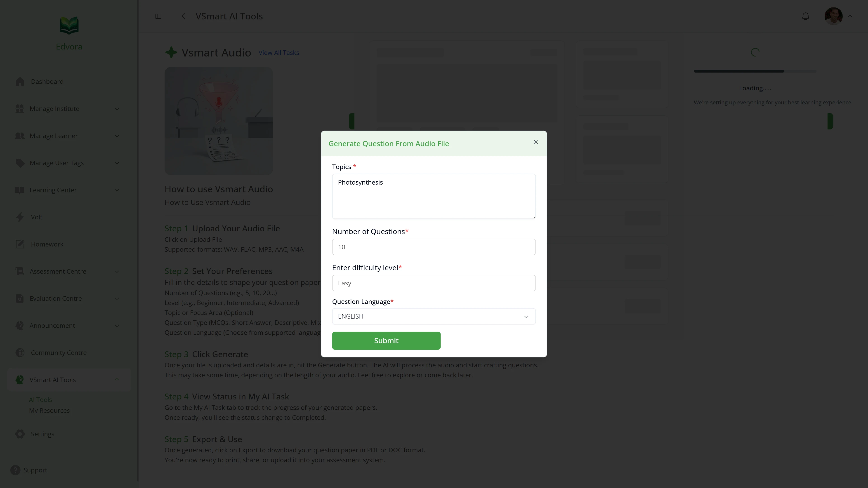
Task: Open Support help icon
Action: [15, 470]
